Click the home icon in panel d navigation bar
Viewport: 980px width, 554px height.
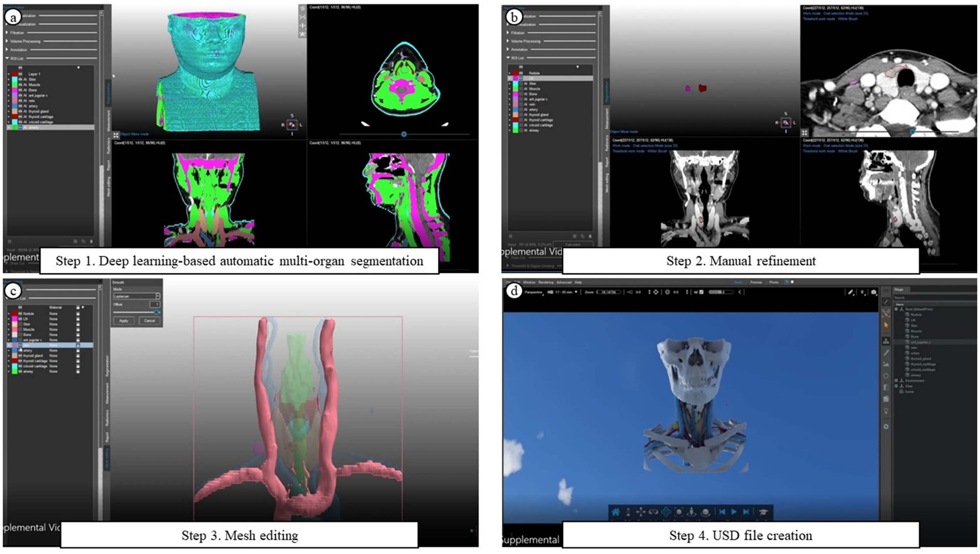615,512
